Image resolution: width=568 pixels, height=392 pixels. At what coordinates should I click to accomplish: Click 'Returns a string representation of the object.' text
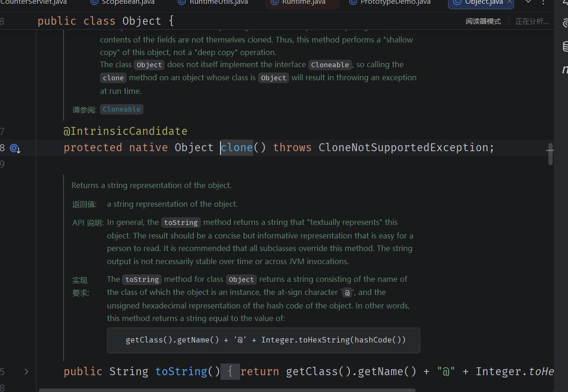151,185
